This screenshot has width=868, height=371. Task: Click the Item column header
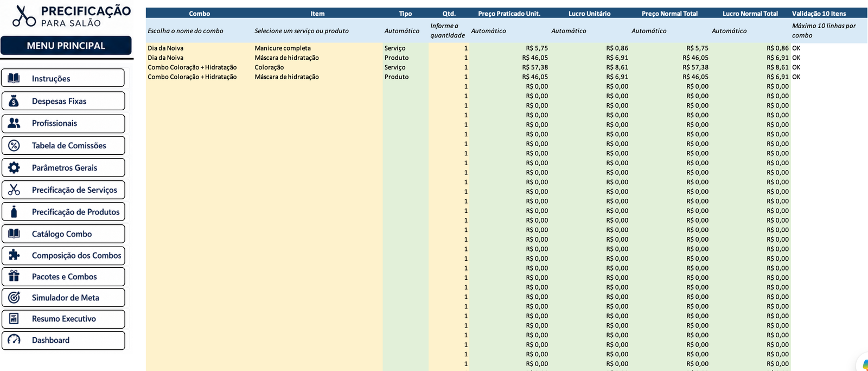click(x=318, y=14)
